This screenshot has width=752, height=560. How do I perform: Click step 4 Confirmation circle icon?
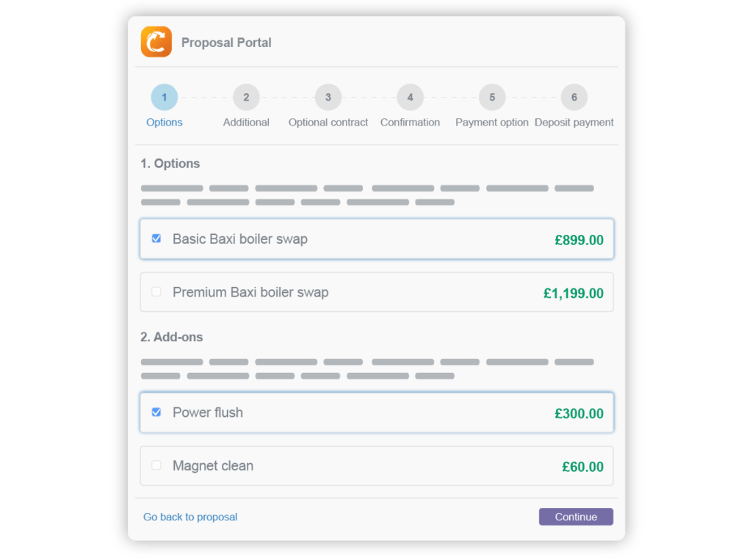tap(410, 97)
